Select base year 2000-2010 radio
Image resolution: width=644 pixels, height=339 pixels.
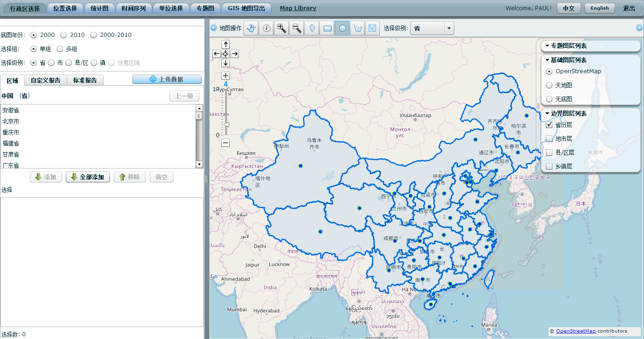(93, 35)
